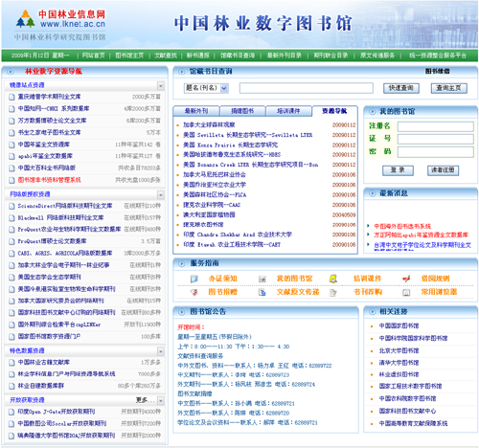The height and width of the screenshot is (448, 479).
Task: Click the icon beside 书刊荐购
Action: click(333, 292)
